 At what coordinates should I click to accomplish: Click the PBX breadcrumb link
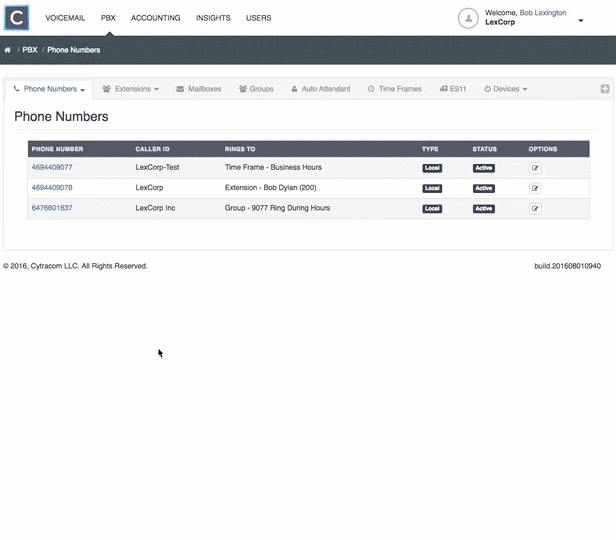point(30,50)
